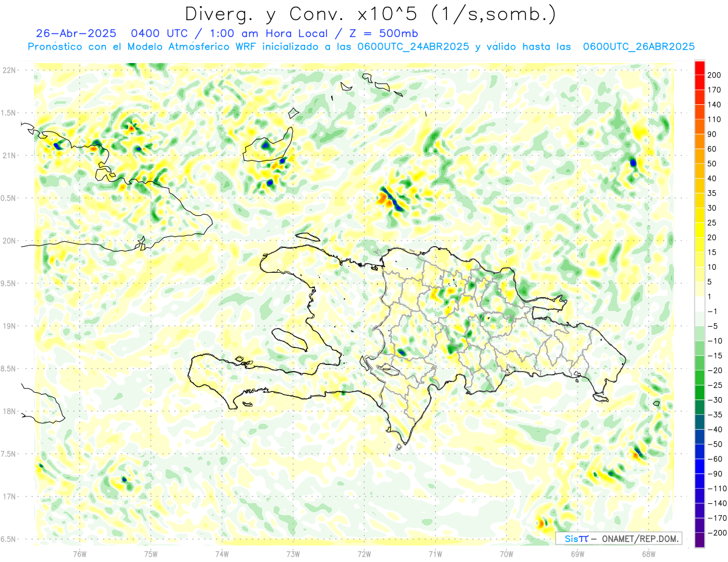Click the '73W' longitude label
Image resolution: width=728 pixels, height=562 pixels.
click(293, 554)
